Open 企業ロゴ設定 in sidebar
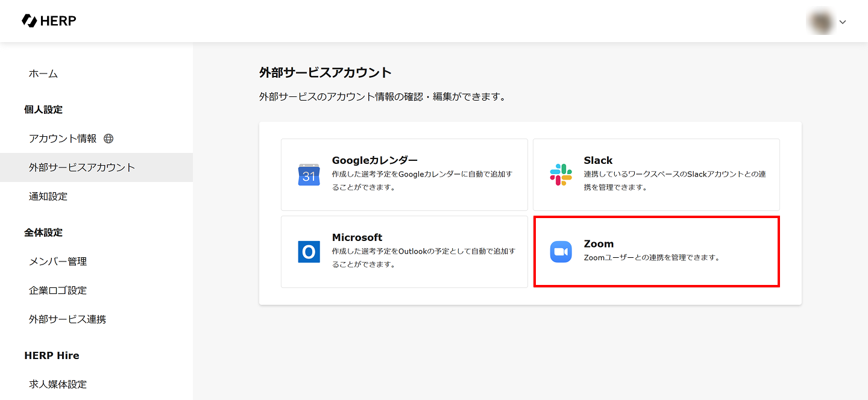This screenshot has width=868, height=400. click(x=58, y=290)
